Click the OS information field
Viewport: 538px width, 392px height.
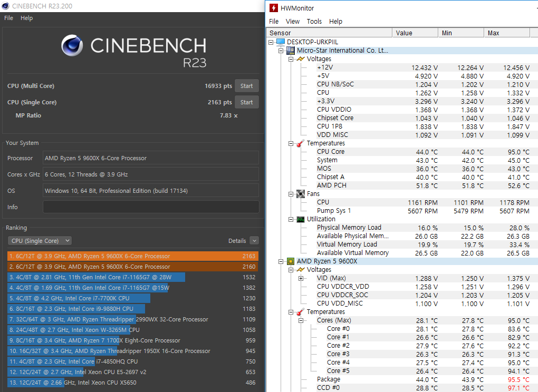[x=151, y=191]
